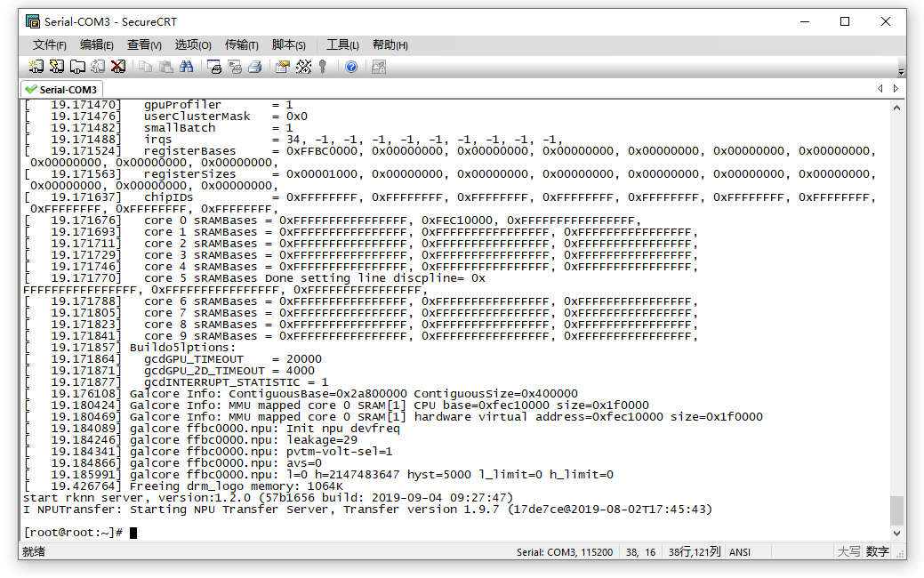Click the ANSI emulation status entry
The image size is (924, 578).
(740, 552)
